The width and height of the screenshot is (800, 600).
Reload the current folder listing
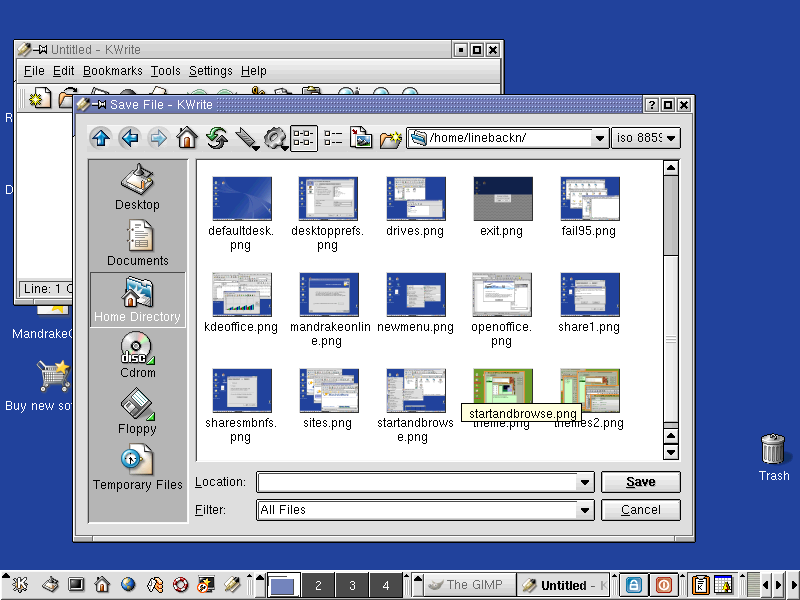[x=216, y=138]
